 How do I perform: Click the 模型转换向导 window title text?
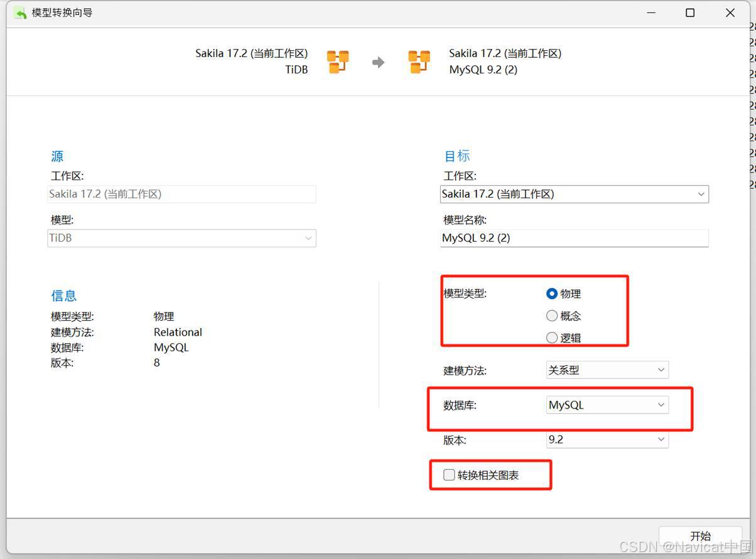(62, 13)
